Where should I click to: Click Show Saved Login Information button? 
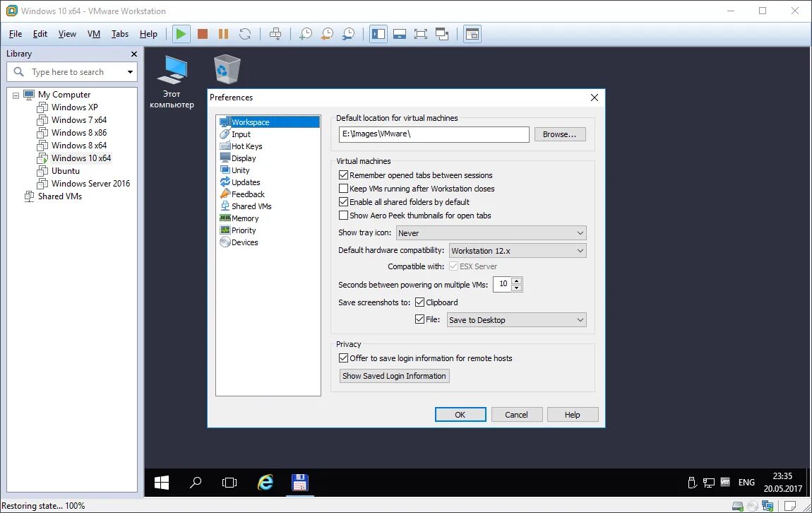pos(394,376)
